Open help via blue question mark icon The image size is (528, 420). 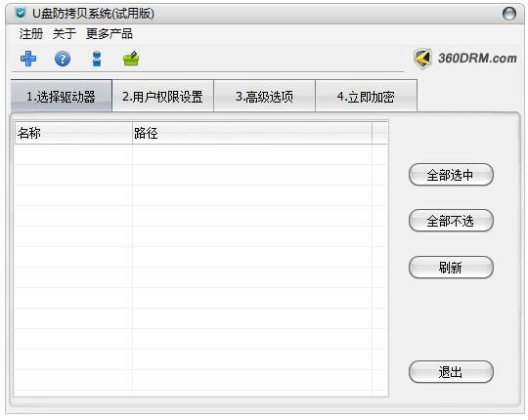click(x=63, y=60)
